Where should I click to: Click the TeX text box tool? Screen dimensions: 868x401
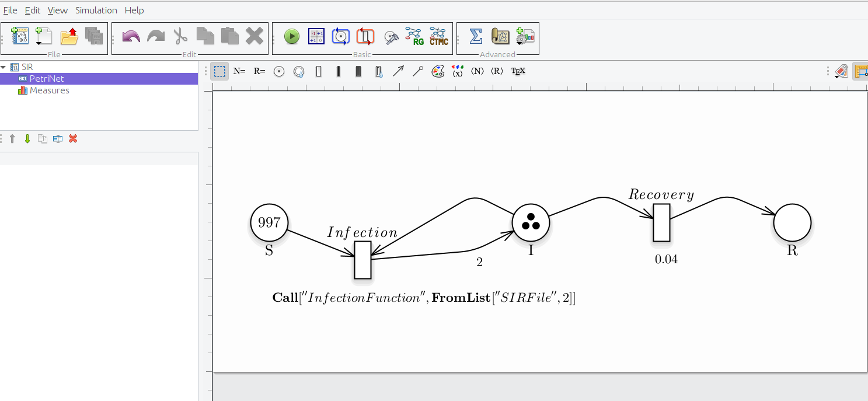(x=518, y=71)
